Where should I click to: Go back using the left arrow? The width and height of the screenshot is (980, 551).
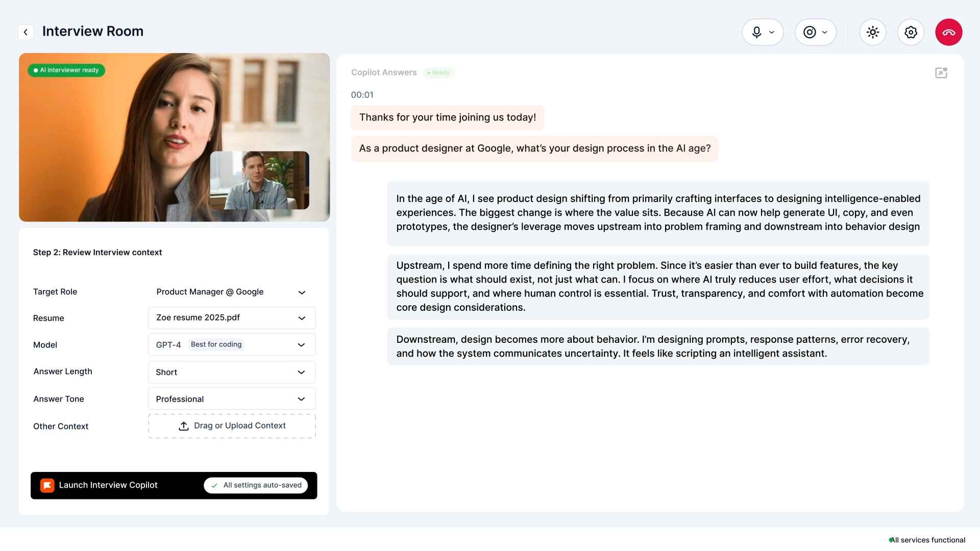26,32
